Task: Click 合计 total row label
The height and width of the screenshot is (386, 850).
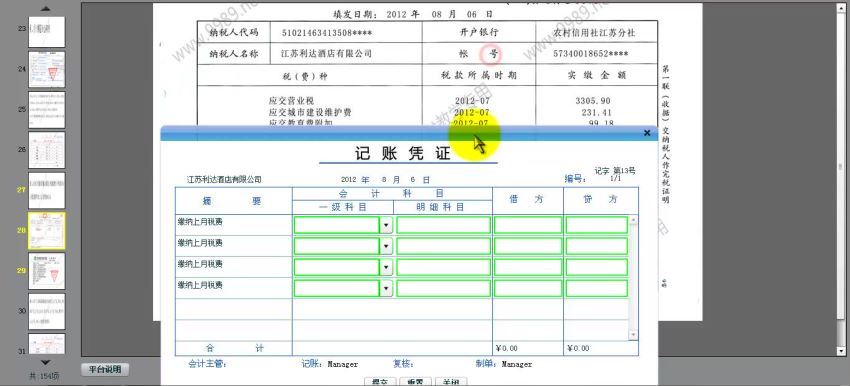Action: tap(234, 349)
